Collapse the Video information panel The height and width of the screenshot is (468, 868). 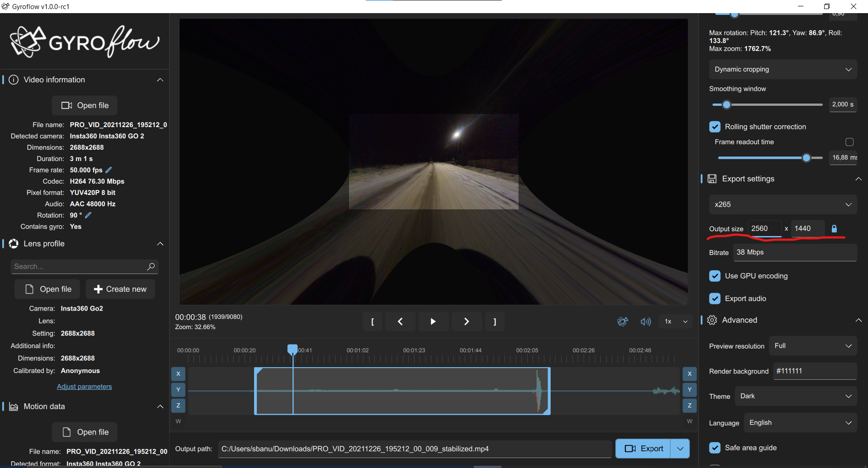pos(160,80)
